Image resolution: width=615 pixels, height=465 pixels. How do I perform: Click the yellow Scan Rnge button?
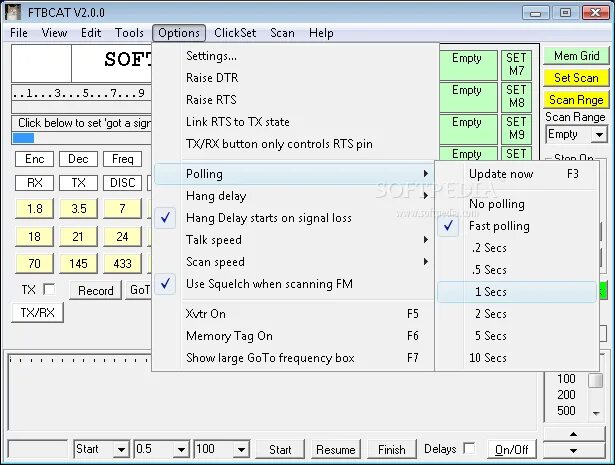576,100
